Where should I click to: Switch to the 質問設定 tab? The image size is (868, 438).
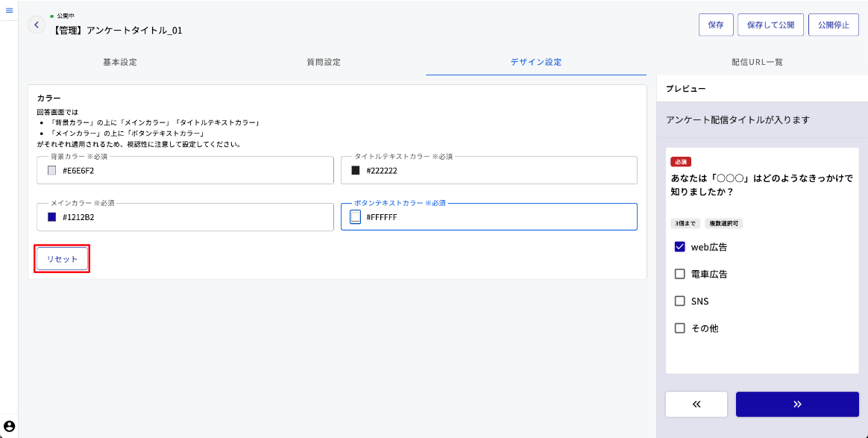click(x=324, y=62)
